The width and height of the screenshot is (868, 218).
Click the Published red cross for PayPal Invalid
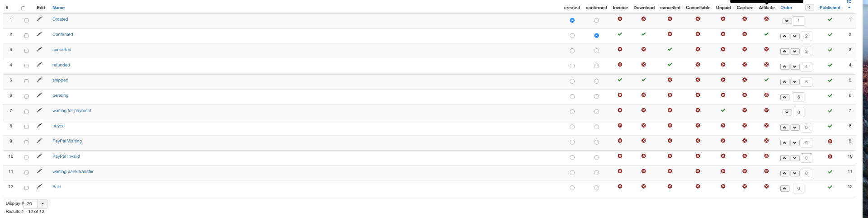(x=830, y=156)
